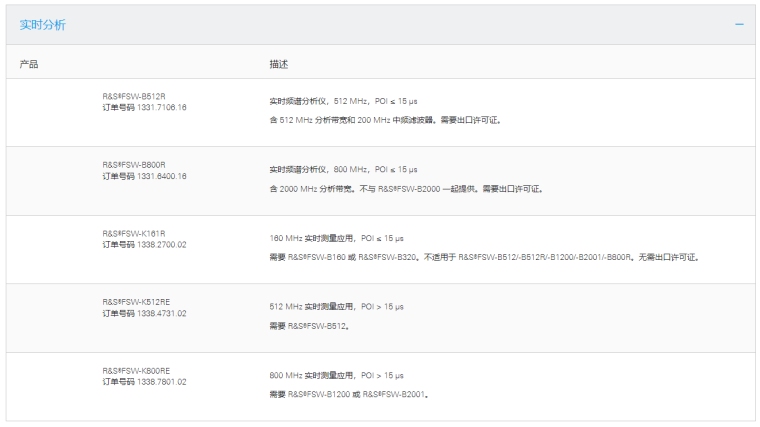Viewport: 760px width, 427px height.
Task: Select order number 1331.6400.16
Action: [x=144, y=176]
